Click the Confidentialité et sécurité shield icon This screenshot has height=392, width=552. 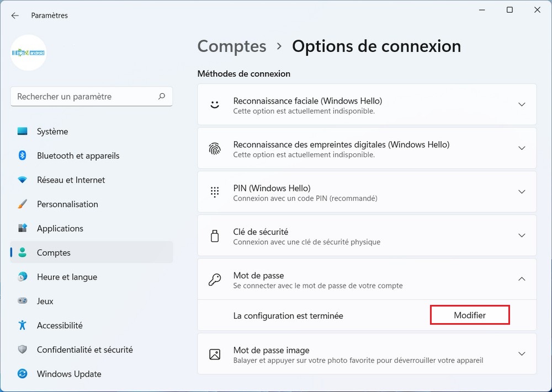(x=23, y=350)
